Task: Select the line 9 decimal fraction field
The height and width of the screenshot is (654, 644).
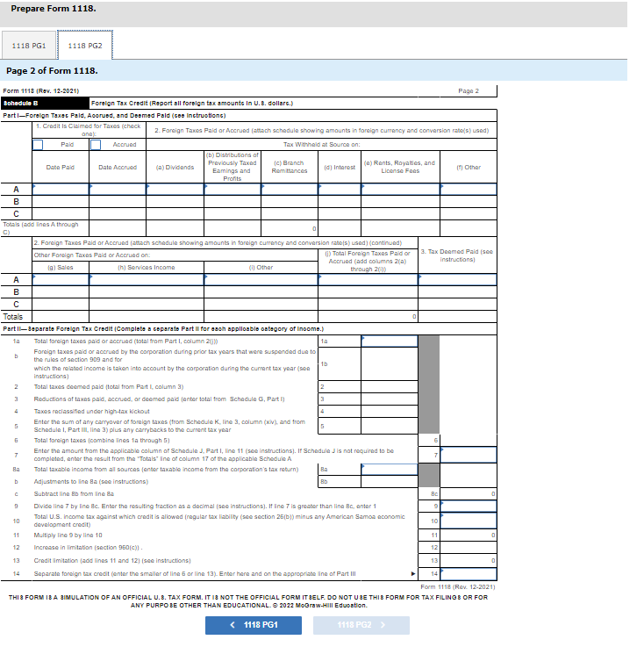Action: coord(469,507)
